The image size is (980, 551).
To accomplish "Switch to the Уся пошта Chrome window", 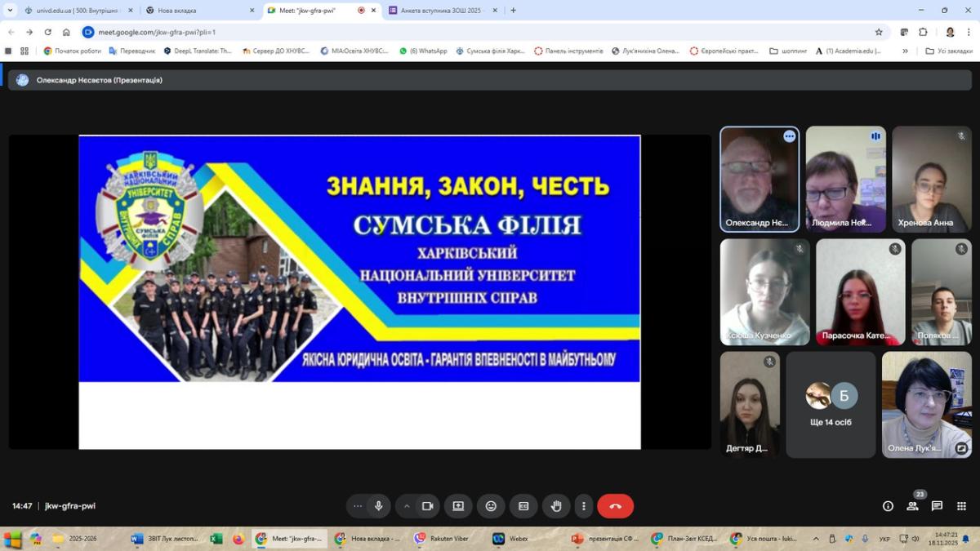I will [764, 539].
